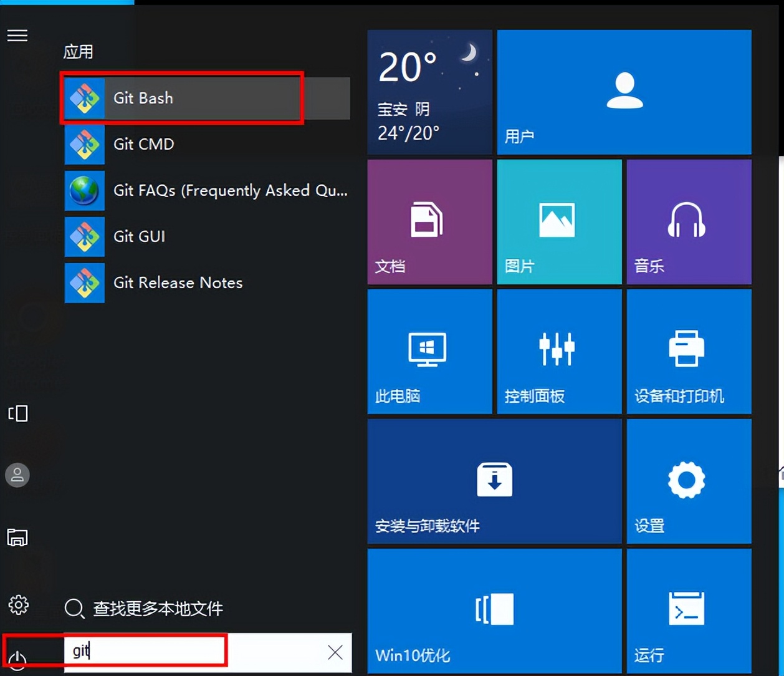Click the 应用 category heading

78,52
